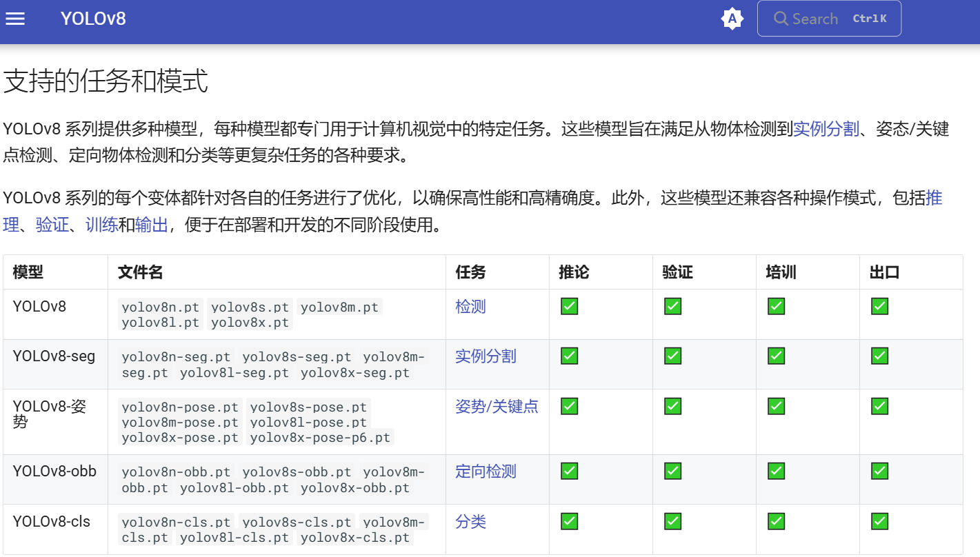Open the 分类 task link
Viewport: 980px width, 557px height.
471,522
